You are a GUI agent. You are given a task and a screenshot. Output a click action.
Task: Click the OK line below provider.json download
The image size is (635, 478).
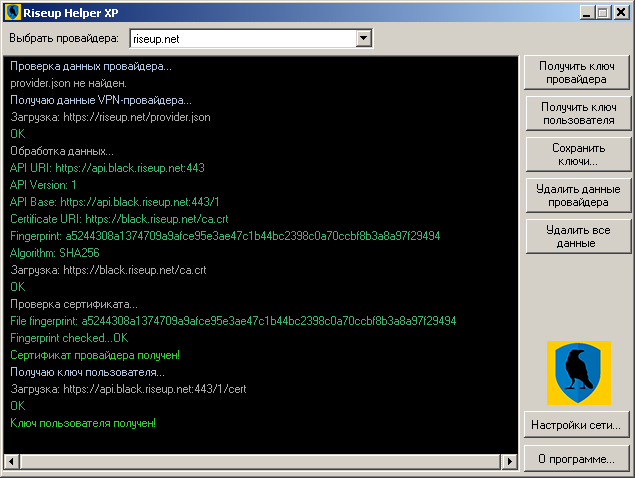(17, 134)
